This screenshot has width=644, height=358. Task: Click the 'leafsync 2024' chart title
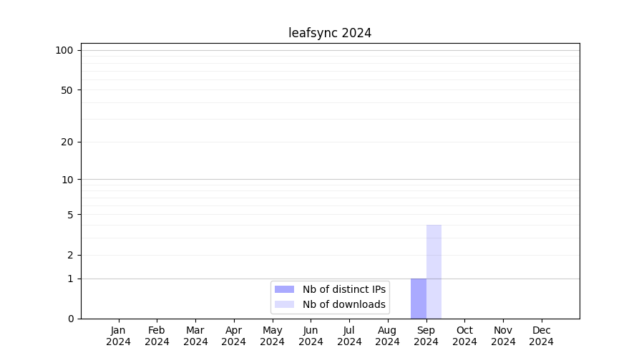(330, 33)
